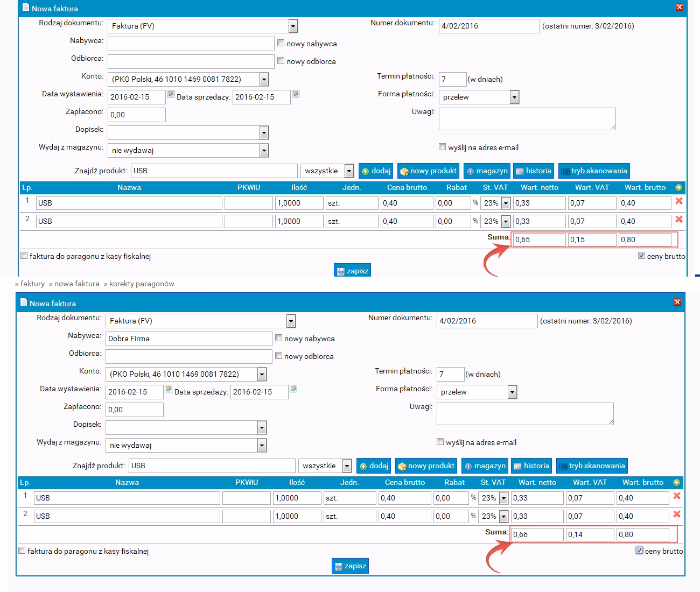The width and height of the screenshot is (700, 592).
Task: Open 'Forma płatności' dropdown in the lower form
Action: pos(512,392)
